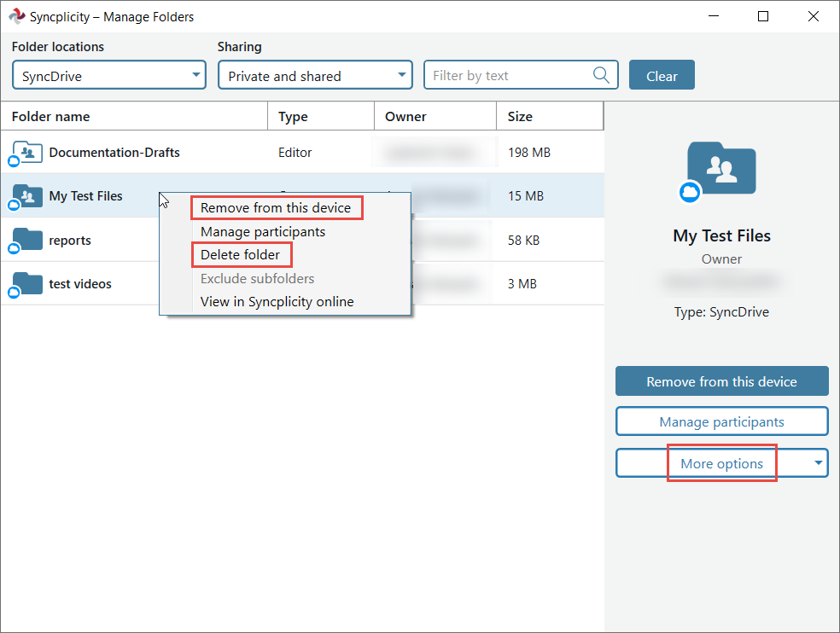Viewport: 840px width, 633px height.
Task: Click the More options button
Action: pos(721,463)
